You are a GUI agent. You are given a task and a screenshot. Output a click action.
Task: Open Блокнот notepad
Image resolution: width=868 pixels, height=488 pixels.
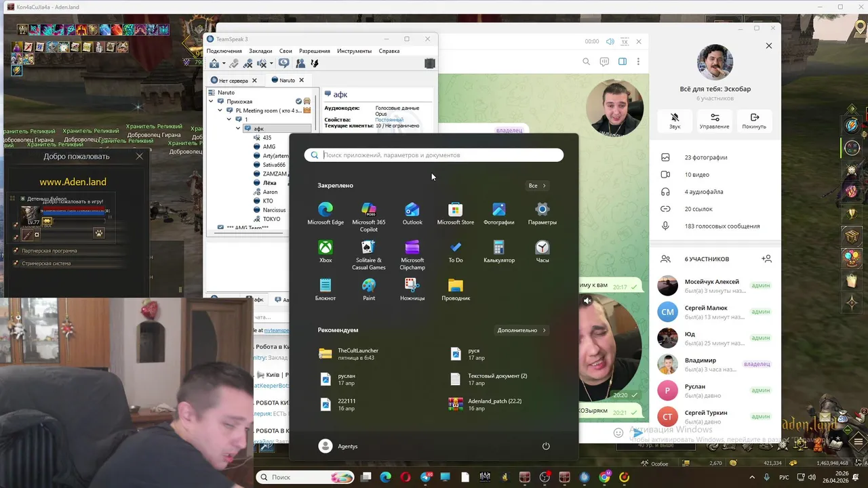click(x=325, y=289)
